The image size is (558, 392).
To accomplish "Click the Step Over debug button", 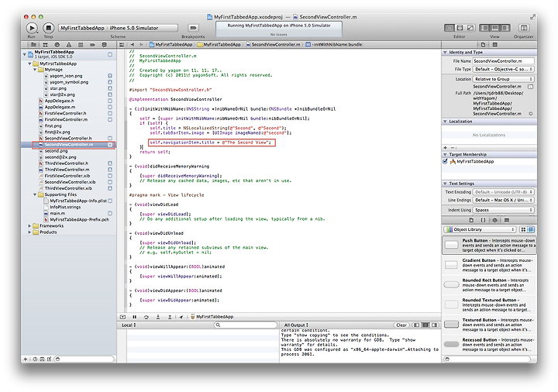I will [x=146, y=317].
